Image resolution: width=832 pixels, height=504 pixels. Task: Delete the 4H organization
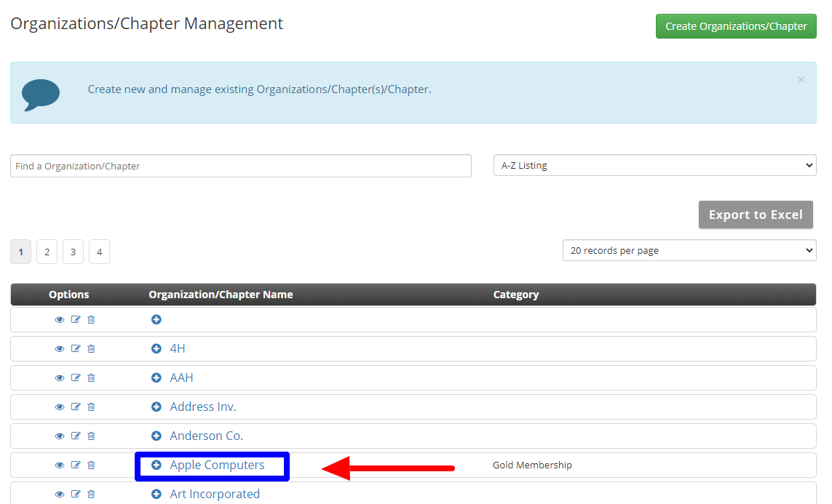(x=91, y=348)
